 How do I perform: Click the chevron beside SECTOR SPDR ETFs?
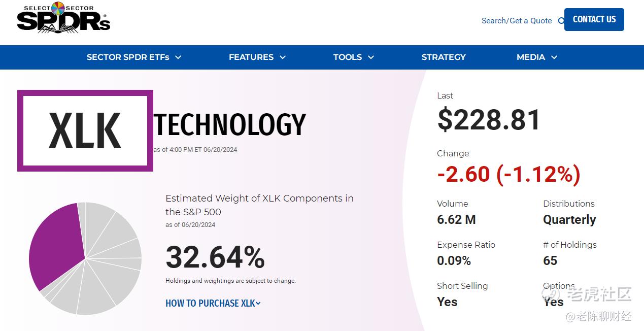(178, 57)
